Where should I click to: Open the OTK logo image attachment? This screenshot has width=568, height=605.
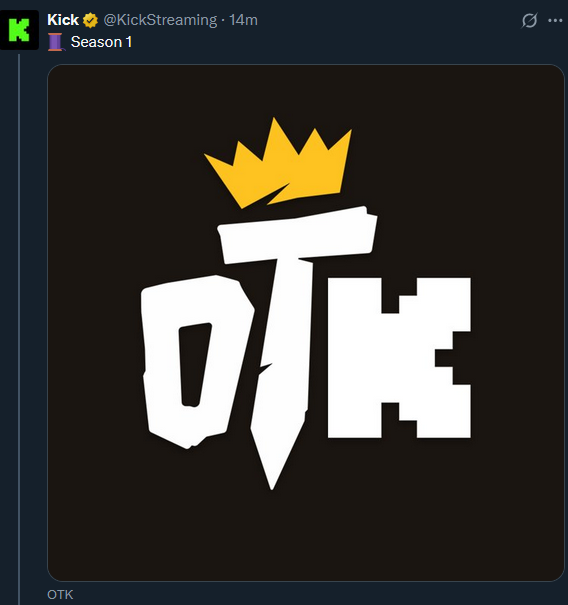pos(306,323)
